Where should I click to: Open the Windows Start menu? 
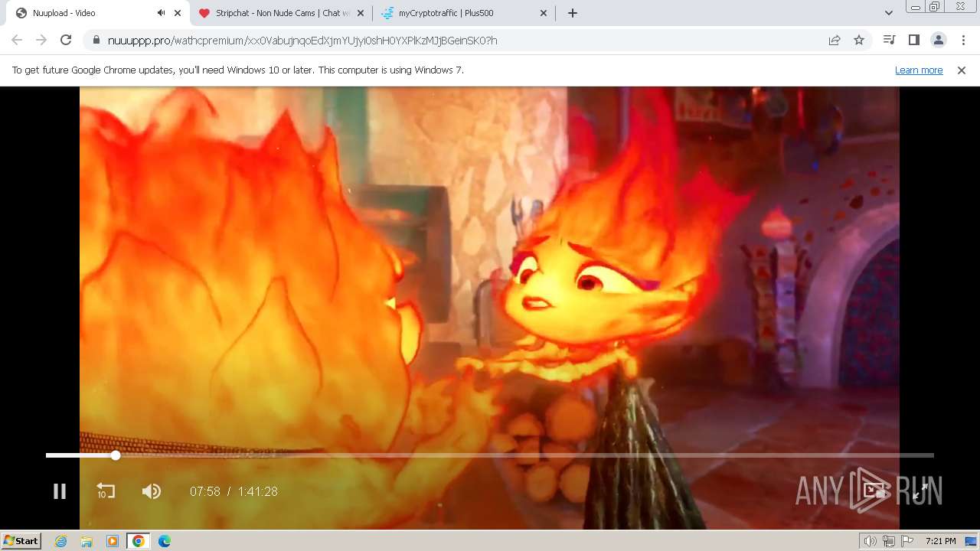click(x=21, y=540)
